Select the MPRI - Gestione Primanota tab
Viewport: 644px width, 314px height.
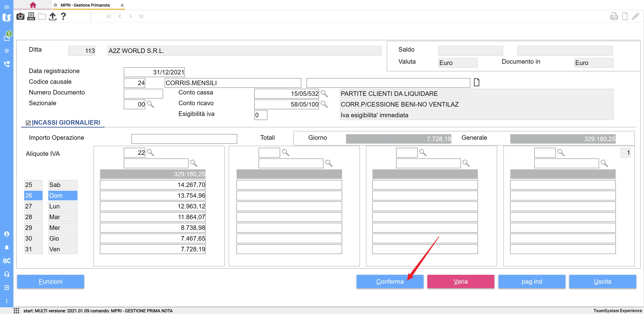pyautogui.click(x=85, y=5)
